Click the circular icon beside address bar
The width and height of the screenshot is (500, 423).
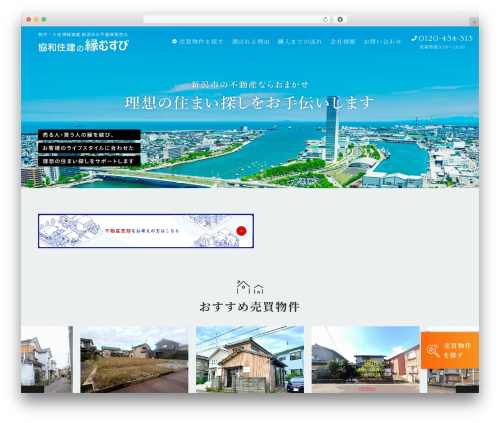pyautogui.click(x=340, y=19)
